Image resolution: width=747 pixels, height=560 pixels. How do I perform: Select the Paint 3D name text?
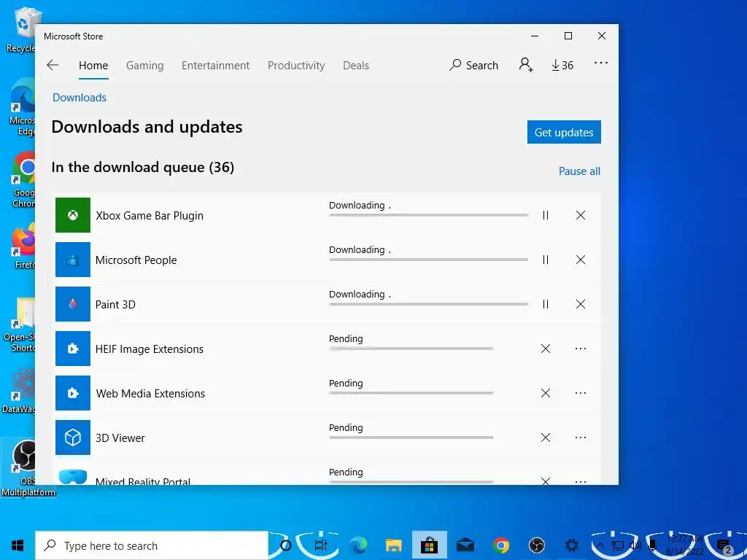click(x=115, y=305)
